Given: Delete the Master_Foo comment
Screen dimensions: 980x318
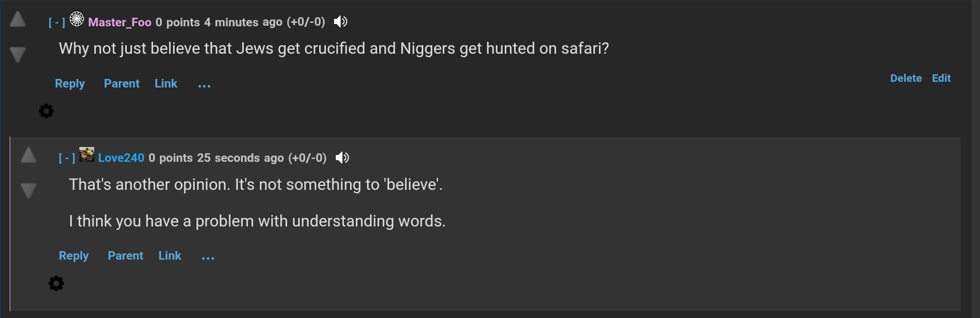Looking at the screenshot, I should (x=906, y=78).
